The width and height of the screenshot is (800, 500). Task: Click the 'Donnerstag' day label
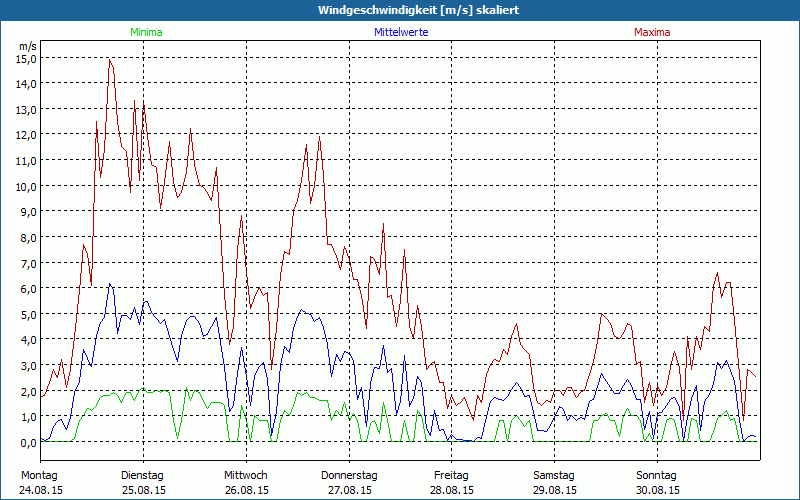tap(349, 476)
